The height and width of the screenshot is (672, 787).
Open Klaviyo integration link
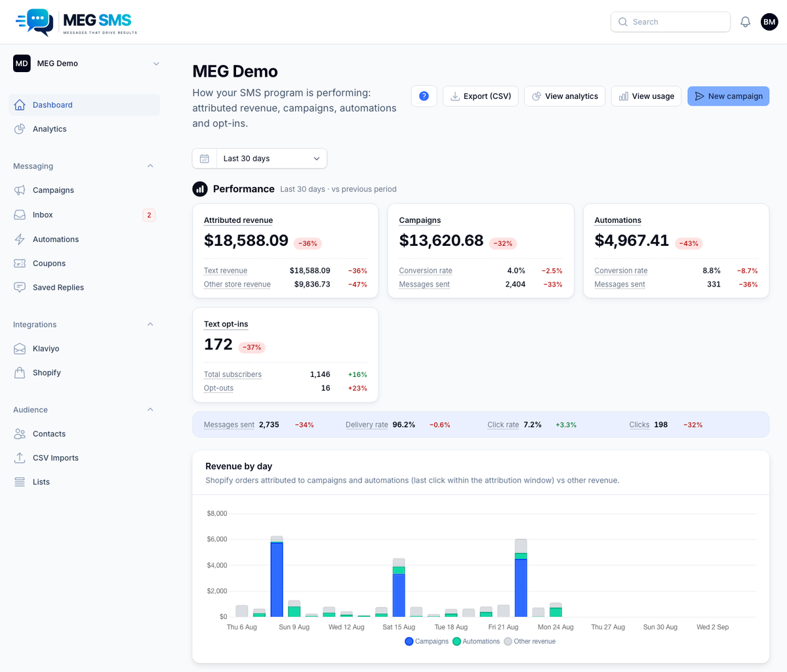pos(85,349)
